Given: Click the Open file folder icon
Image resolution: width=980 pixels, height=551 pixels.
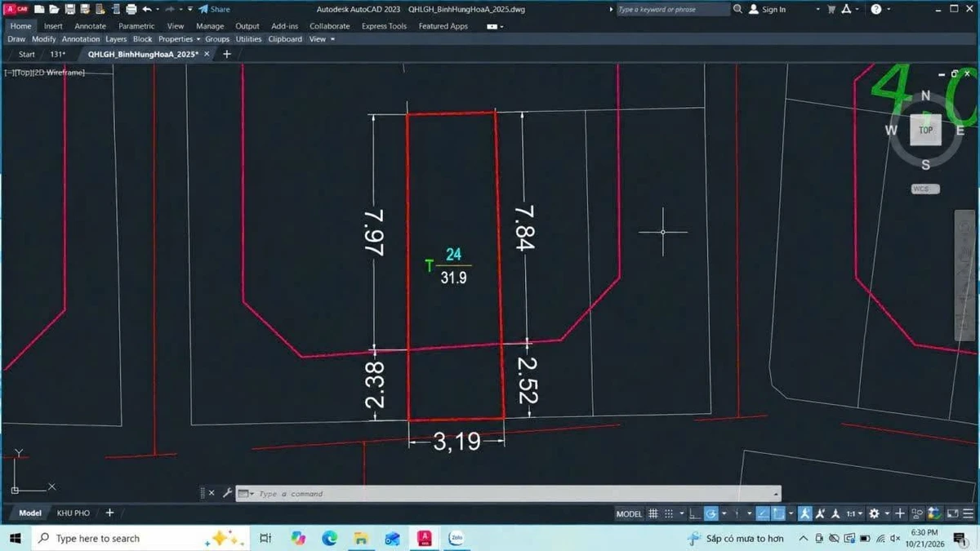Looking at the screenshot, I should click(54, 9).
